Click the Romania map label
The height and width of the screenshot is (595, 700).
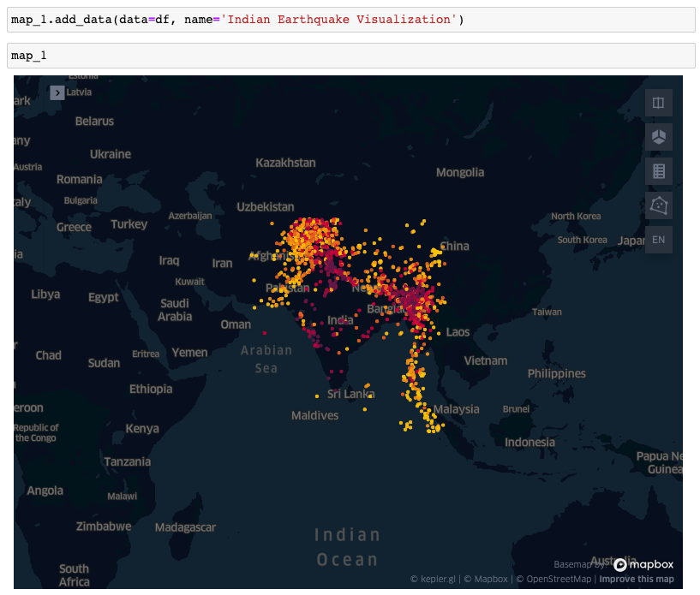[80, 180]
